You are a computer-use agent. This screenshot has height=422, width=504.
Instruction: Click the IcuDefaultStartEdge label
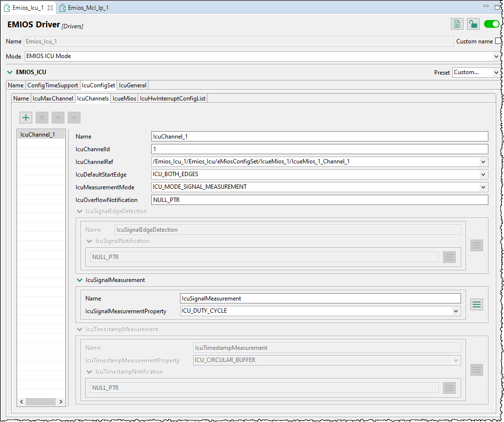click(101, 175)
